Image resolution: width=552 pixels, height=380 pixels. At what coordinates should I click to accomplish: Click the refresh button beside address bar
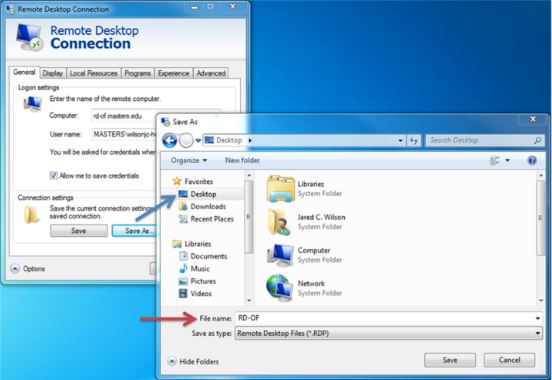[414, 141]
